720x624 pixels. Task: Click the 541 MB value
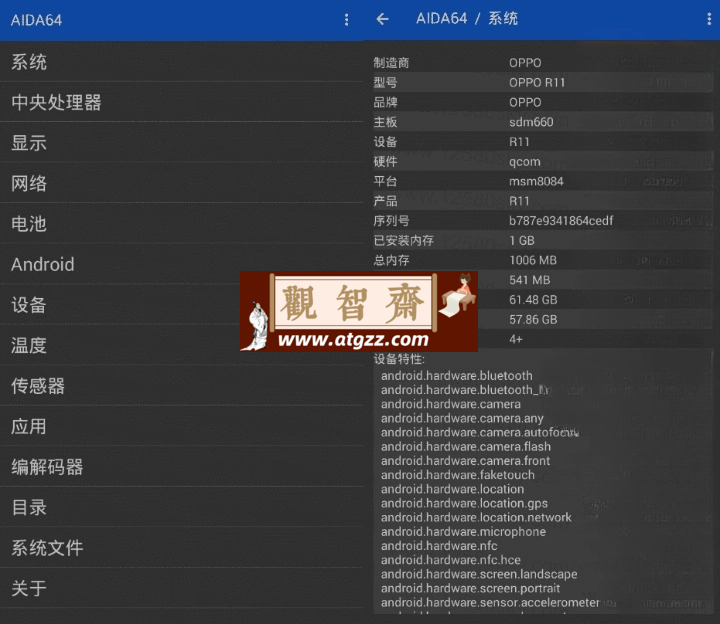pos(529,280)
